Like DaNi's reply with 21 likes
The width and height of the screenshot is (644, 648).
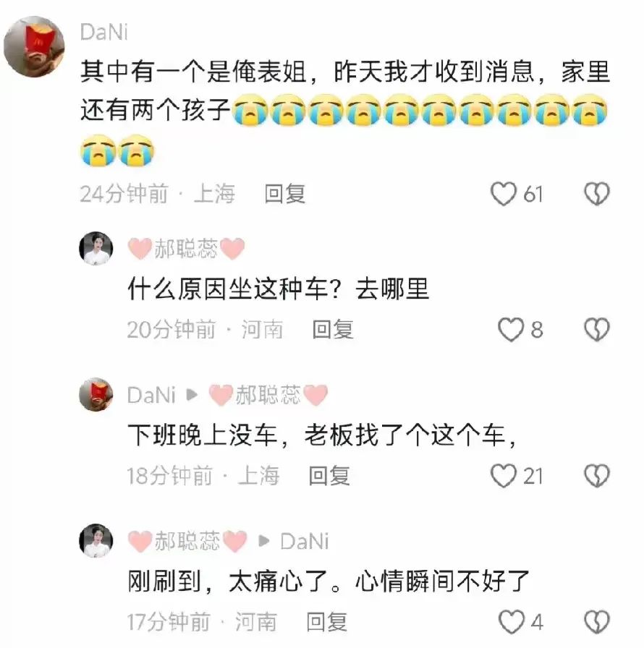pos(504,476)
